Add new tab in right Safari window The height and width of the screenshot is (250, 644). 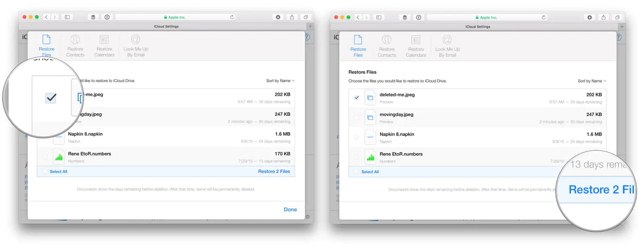pyautogui.click(x=621, y=27)
